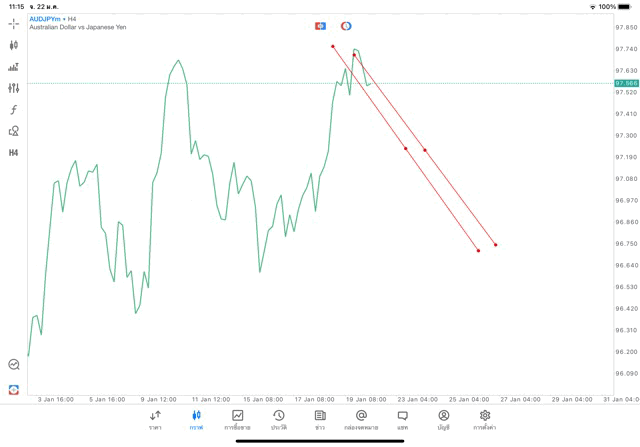Open the บัญชี accounts tab

[443, 420]
